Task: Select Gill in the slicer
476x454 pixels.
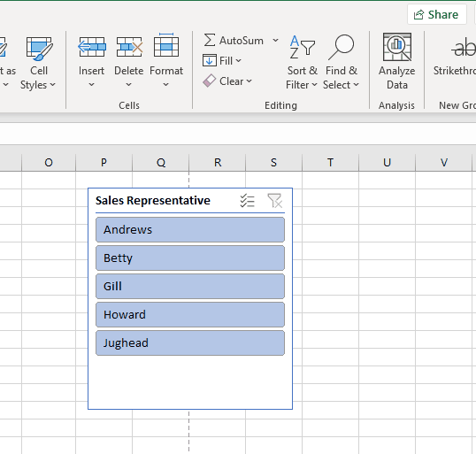Action: pos(190,286)
